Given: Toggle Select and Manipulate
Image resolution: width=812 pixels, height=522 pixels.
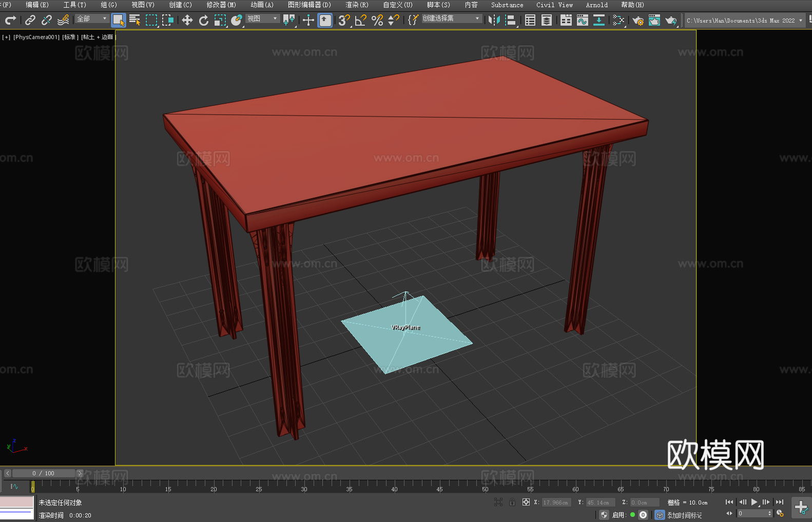Looking at the screenshot, I should pos(308,20).
